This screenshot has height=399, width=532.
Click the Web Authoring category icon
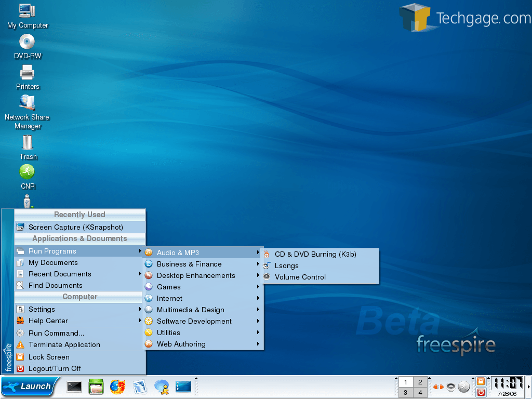click(x=149, y=344)
